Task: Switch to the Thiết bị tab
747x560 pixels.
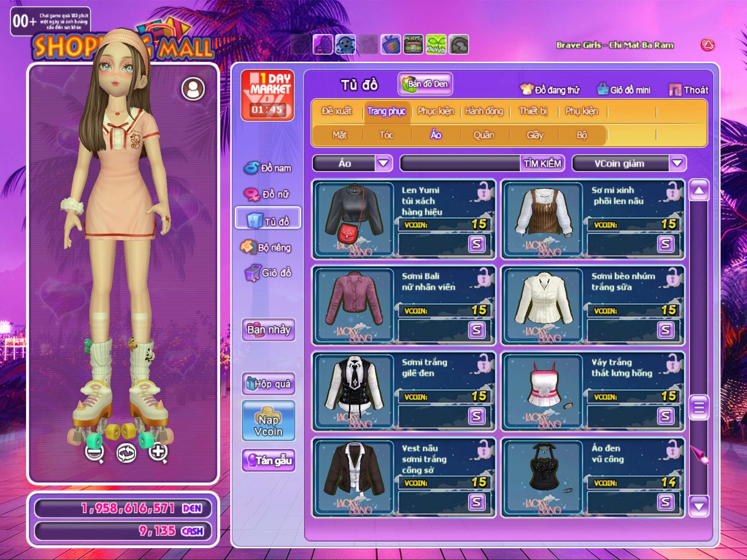Action: pos(533,111)
